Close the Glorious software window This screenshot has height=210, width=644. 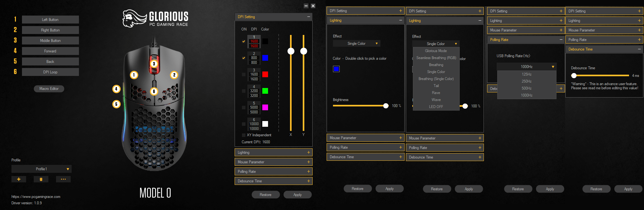pos(313,6)
